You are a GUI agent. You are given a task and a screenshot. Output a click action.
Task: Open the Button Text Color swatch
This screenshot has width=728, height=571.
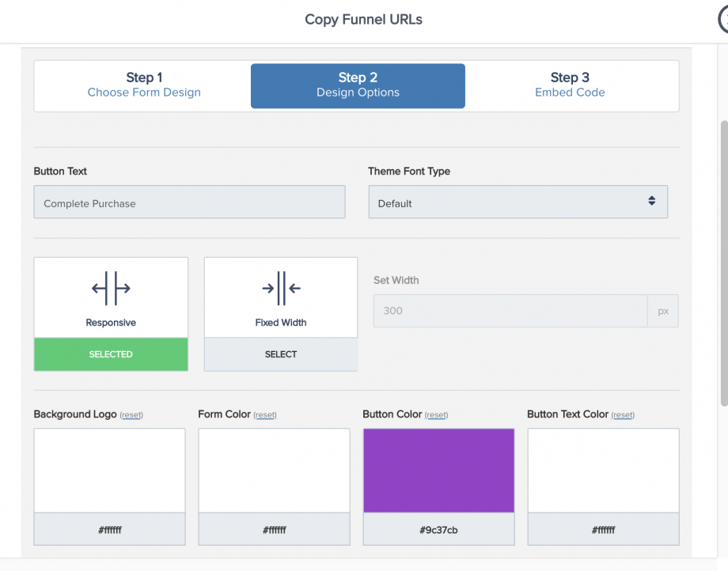603,471
